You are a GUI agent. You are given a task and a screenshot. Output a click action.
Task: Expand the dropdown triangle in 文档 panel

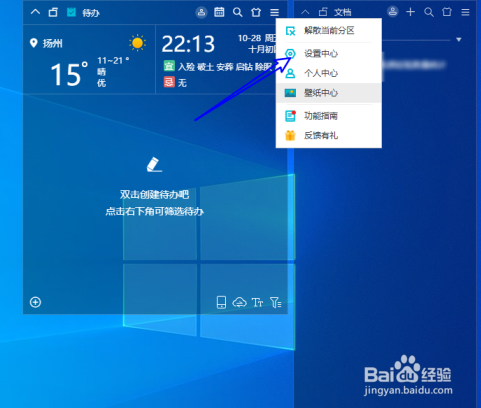pyautogui.click(x=459, y=40)
